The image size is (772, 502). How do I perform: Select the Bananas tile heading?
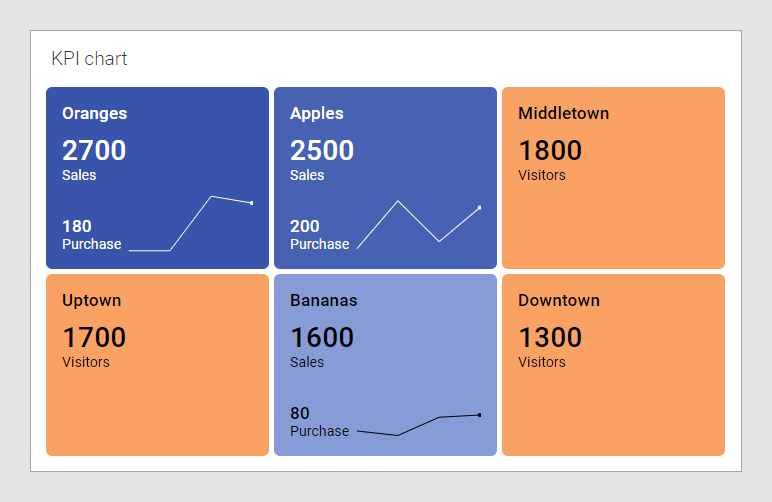tap(323, 300)
